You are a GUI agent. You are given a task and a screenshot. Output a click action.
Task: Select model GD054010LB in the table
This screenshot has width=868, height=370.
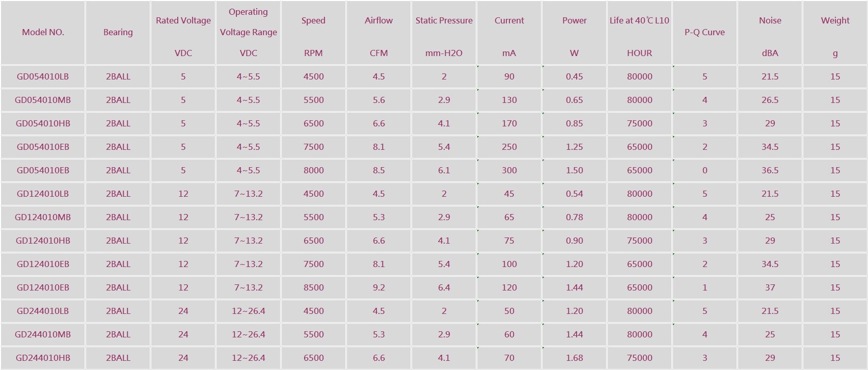43,76
